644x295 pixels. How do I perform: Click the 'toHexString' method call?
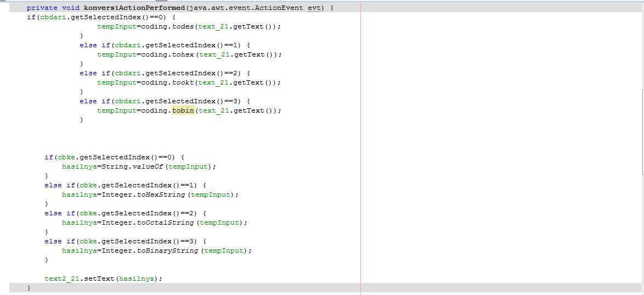[161, 194]
